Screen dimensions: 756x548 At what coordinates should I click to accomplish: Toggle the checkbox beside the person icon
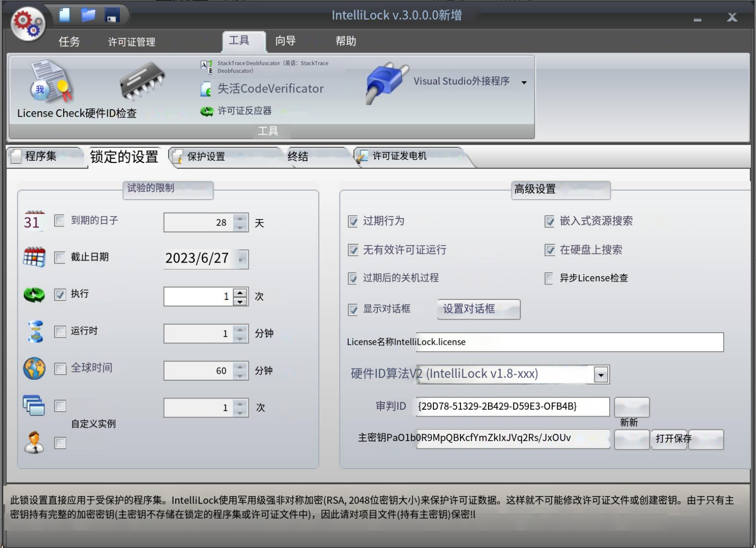60,442
